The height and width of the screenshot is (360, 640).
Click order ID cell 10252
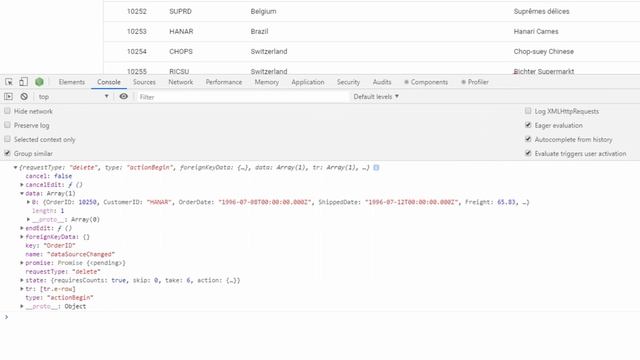[137, 11]
